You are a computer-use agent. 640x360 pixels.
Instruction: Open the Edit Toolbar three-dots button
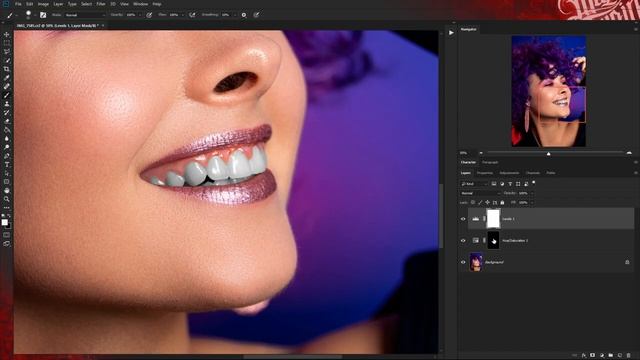pyautogui.click(x=7, y=208)
